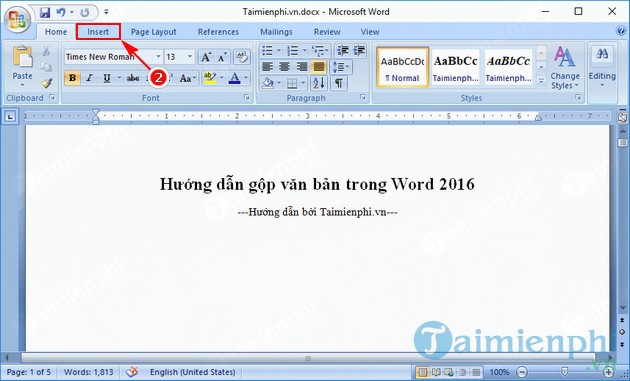
Task: Click the Grow Font icon
Action: (206, 57)
